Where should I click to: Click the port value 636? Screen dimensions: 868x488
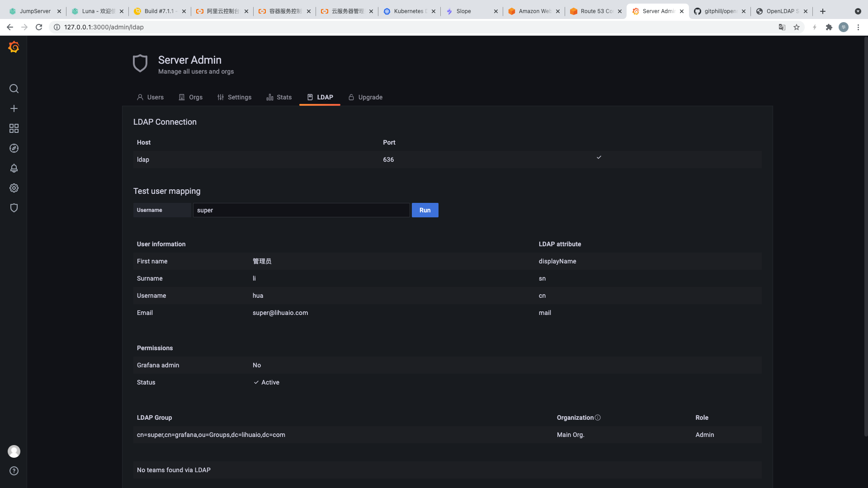(388, 160)
